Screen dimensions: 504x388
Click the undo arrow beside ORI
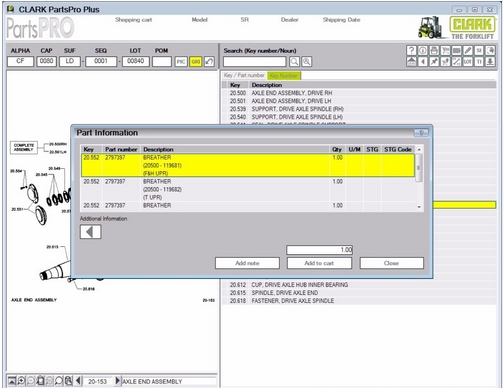(x=209, y=62)
